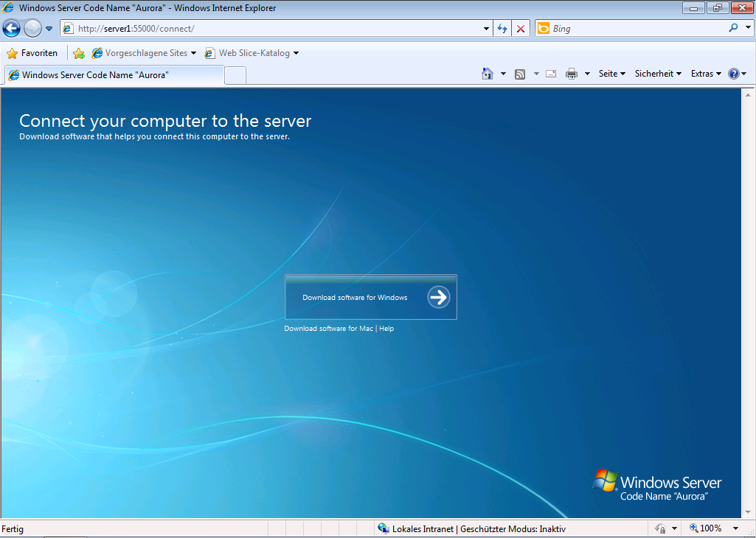The height and width of the screenshot is (538, 756).
Task: Click Download software for Windows button
Action: click(370, 297)
